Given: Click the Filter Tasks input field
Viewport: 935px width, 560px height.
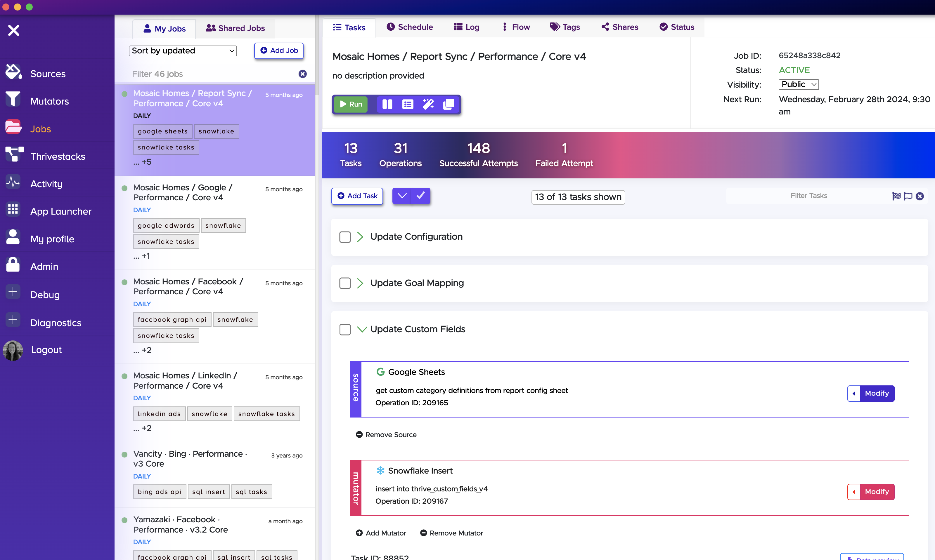Looking at the screenshot, I should 808,196.
